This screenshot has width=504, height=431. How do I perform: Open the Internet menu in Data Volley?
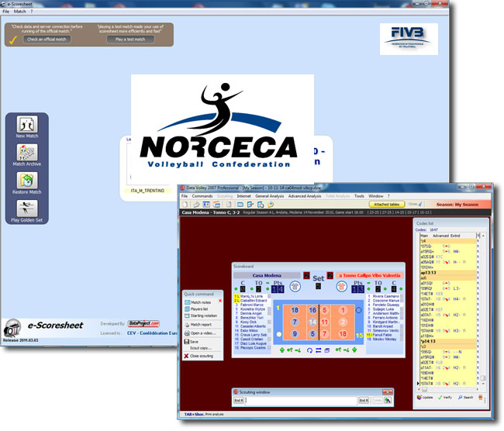pyautogui.click(x=243, y=196)
